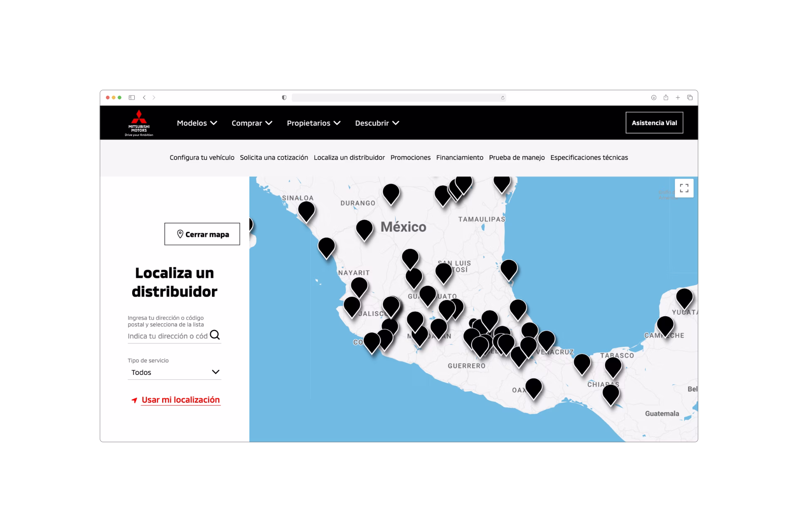Expand the Modelos menu
This screenshot has width=798, height=532.
click(197, 123)
